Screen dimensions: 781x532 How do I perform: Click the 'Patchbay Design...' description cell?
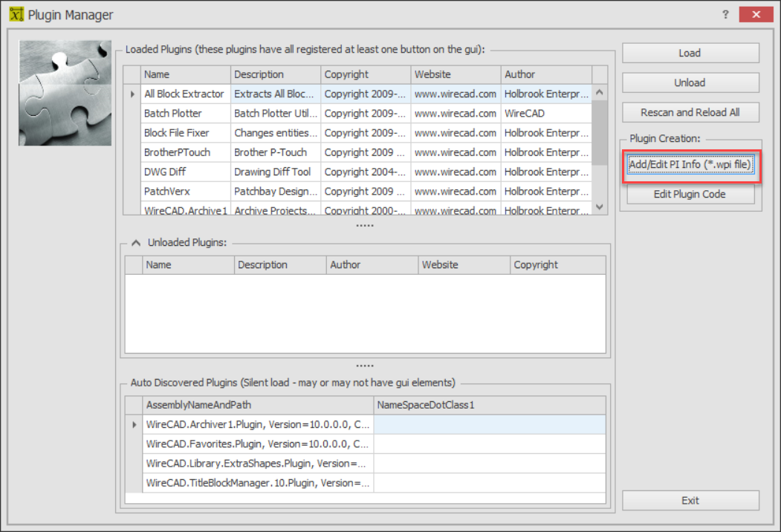point(276,191)
